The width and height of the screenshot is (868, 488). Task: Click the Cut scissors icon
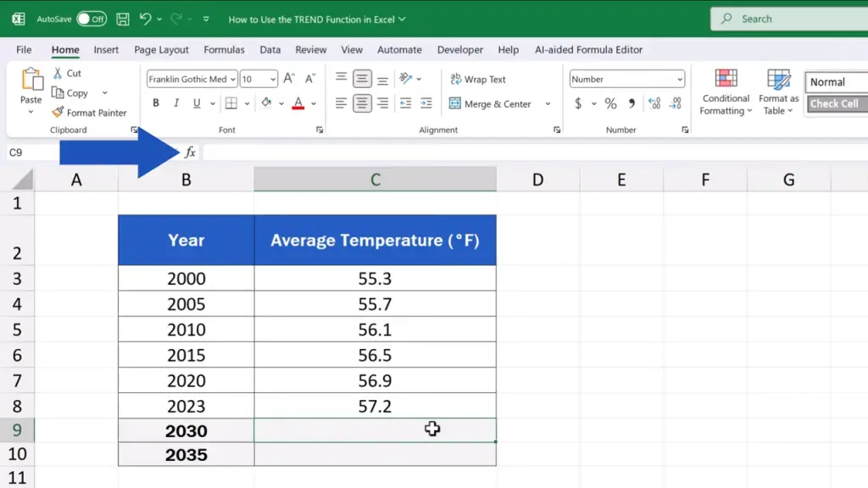coord(58,74)
